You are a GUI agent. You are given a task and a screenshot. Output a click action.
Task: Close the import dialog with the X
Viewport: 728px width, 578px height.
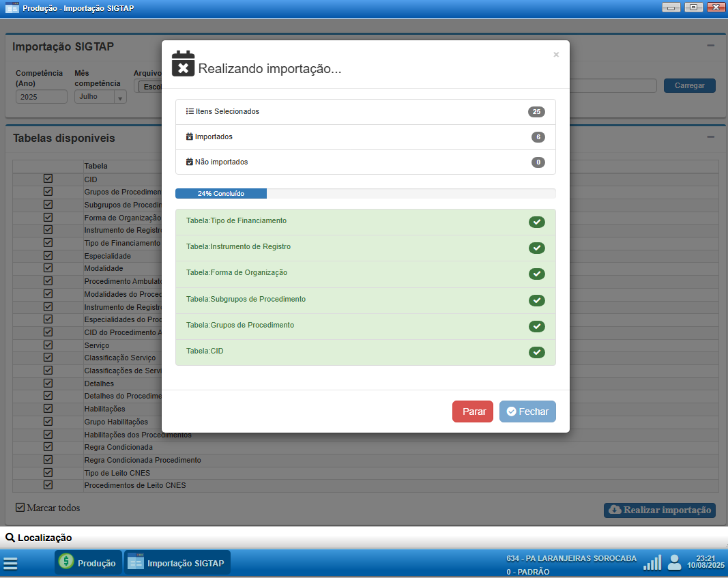pyautogui.click(x=556, y=55)
